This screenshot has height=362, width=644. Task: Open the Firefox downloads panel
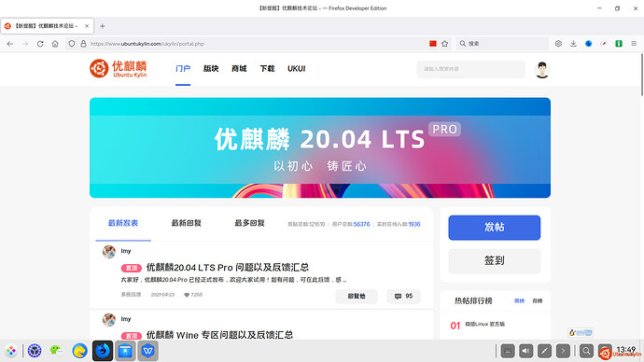point(573,44)
